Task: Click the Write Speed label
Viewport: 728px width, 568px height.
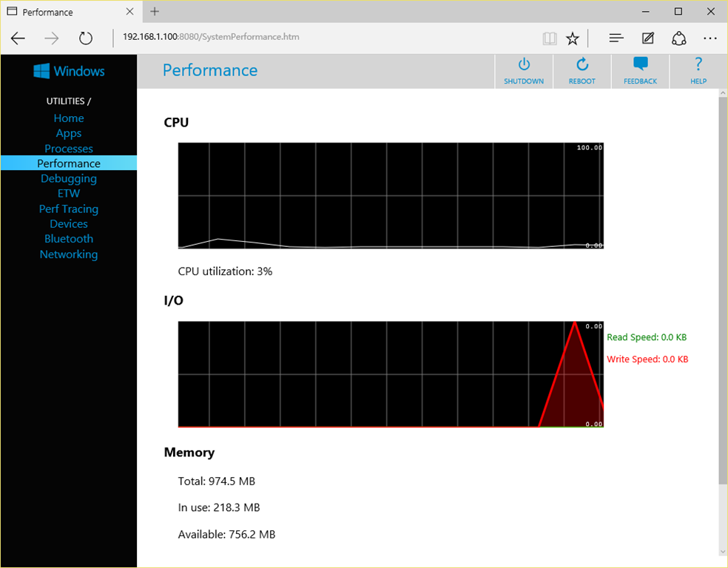Action: coord(647,359)
